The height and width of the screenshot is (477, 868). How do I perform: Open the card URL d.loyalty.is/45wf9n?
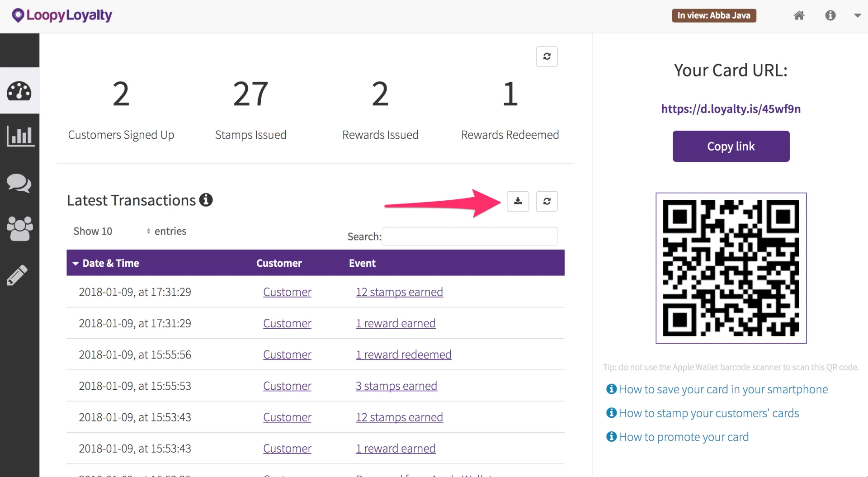(731, 109)
